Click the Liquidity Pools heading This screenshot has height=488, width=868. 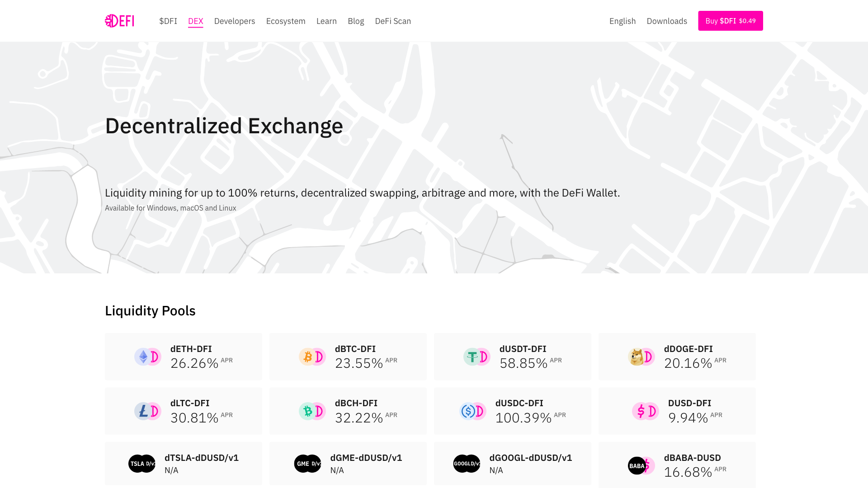click(x=150, y=311)
